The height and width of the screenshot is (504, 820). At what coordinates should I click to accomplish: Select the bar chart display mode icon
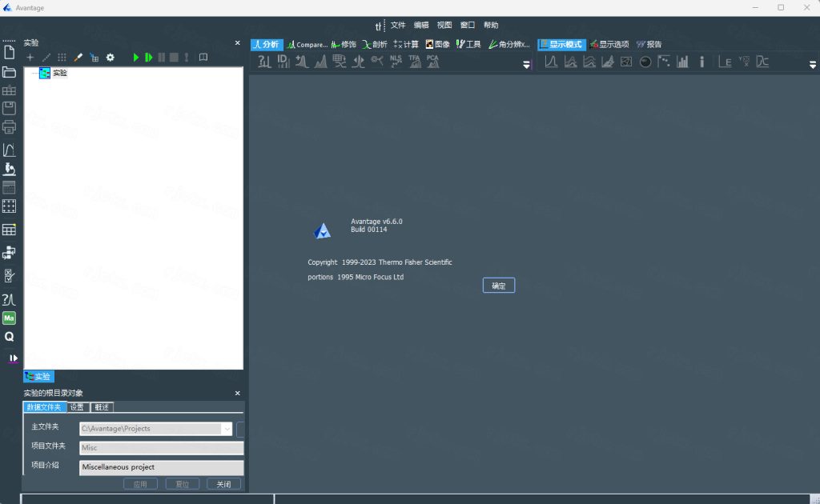coord(682,62)
